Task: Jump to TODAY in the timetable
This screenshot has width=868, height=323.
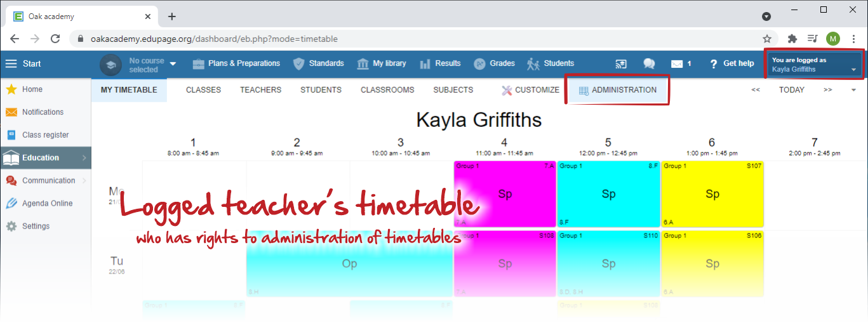Action: (x=792, y=90)
